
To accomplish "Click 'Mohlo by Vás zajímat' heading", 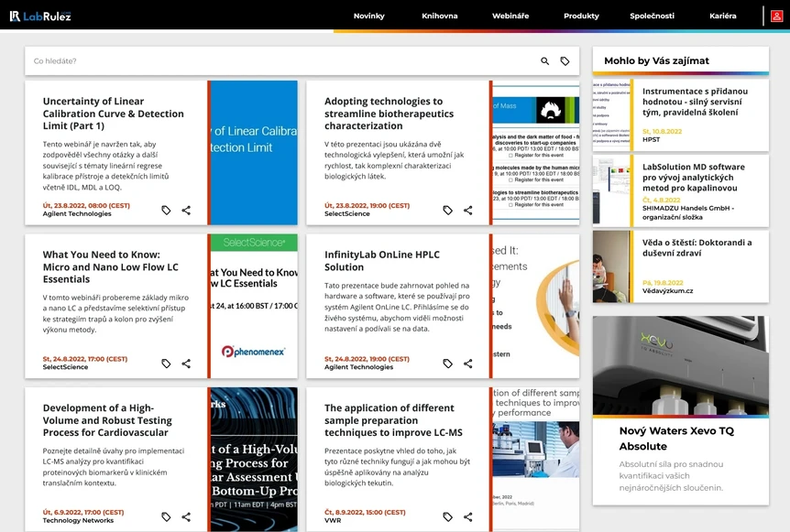I will tap(656, 61).
